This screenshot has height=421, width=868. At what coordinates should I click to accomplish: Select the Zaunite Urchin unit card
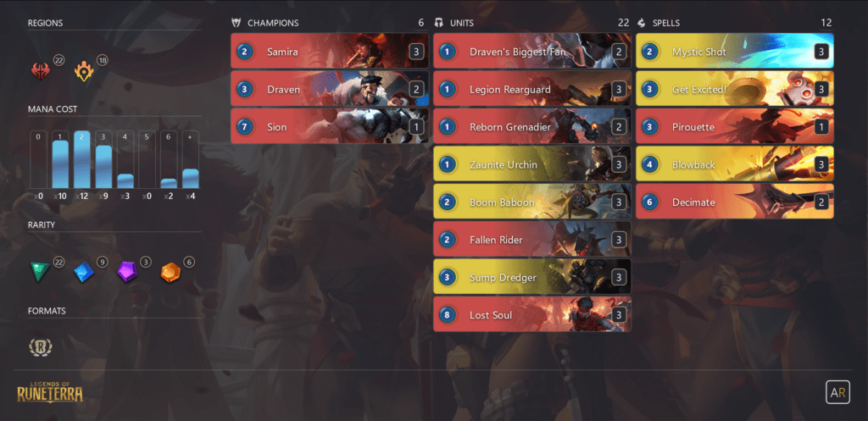(532, 164)
